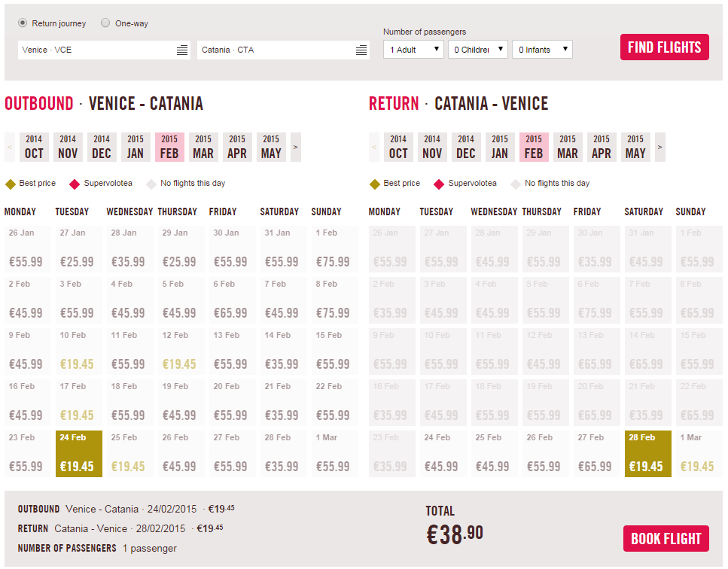Switch return calendar to 2015 JAN
This screenshot has width=728, height=569.
pos(500,147)
